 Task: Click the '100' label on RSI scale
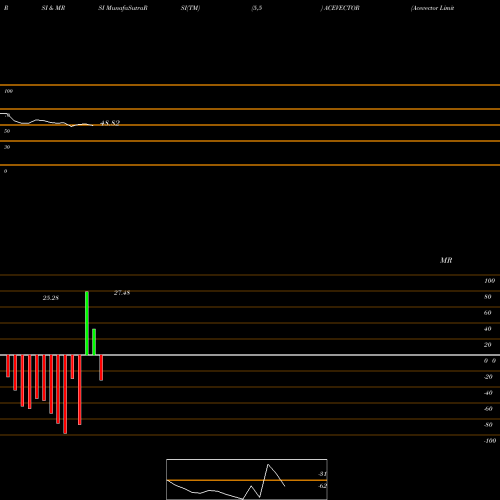(9, 91)
